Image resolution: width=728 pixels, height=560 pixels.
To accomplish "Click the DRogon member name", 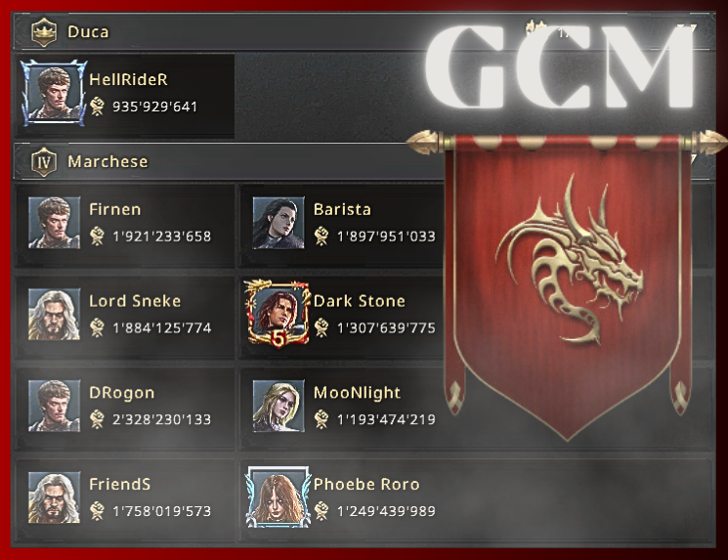I will [121, 393].
